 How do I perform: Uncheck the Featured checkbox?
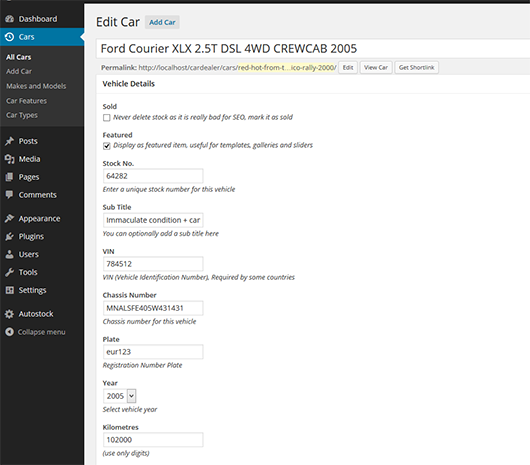click(106, 146)
